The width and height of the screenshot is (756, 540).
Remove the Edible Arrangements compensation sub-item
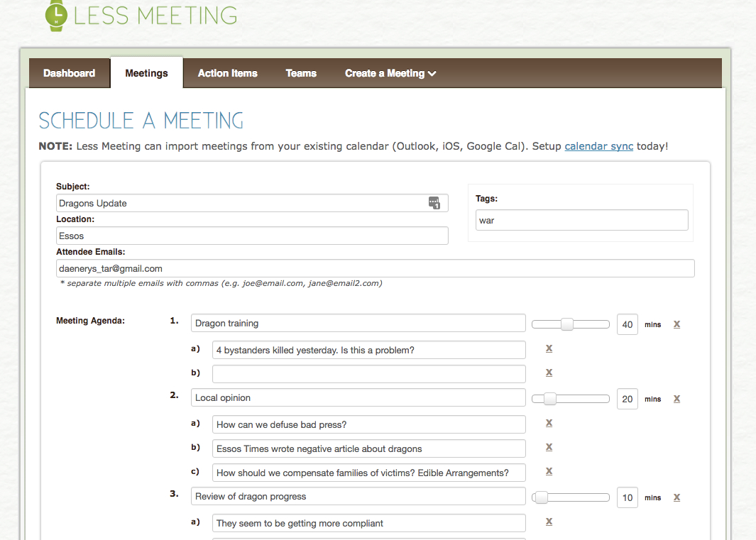(x=549, y=471)
